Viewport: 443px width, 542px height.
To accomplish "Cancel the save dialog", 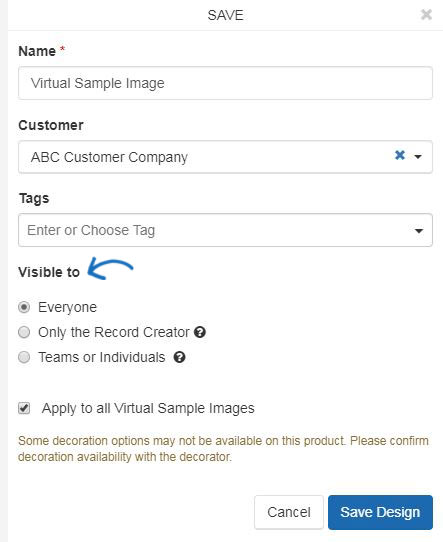I will tap(289, 512).
